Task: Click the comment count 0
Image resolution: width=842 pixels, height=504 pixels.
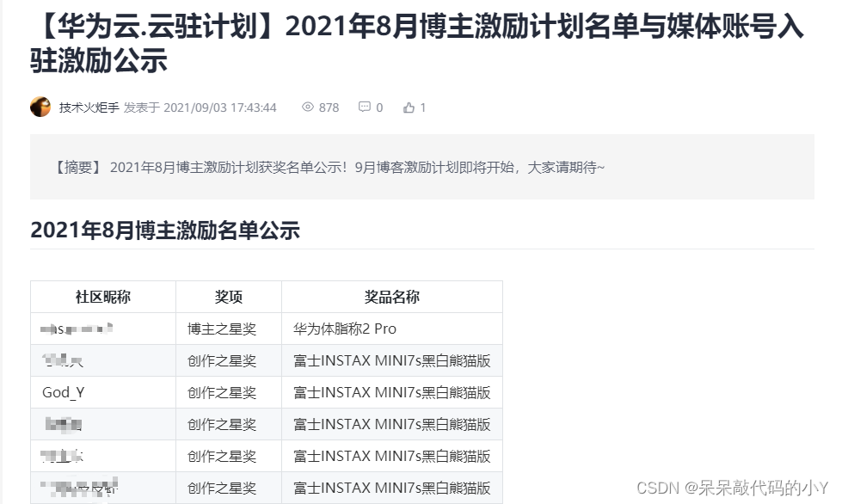Action: click(x=379, y=108)
